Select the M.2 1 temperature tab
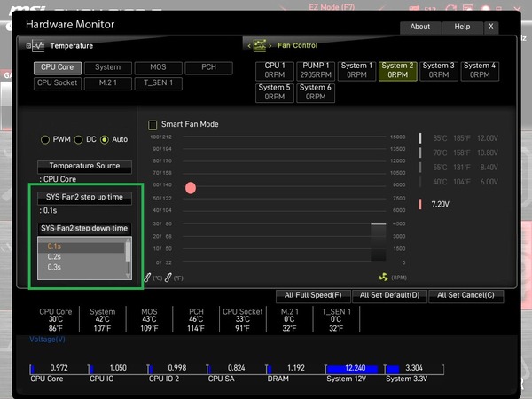The width and height of the screenshot is (532, 399). (108, 83)
